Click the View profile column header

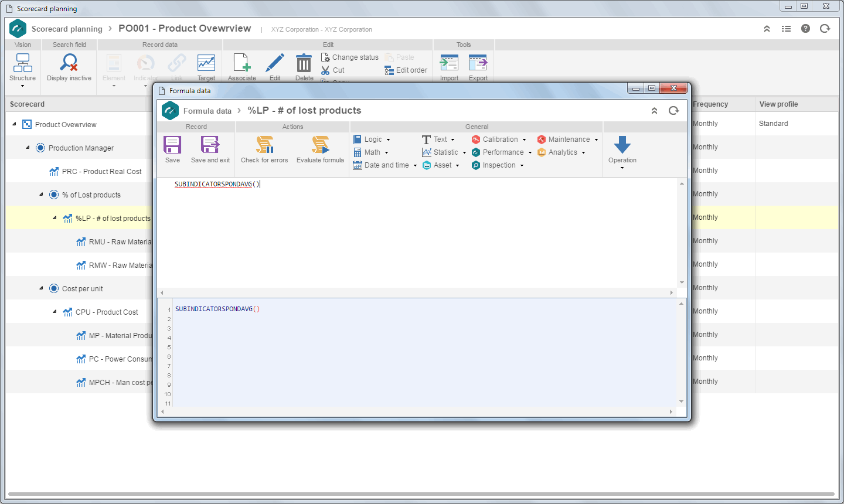797,104
